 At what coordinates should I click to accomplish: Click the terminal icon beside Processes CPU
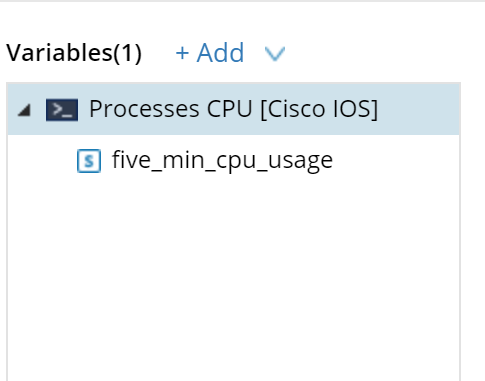62,110
